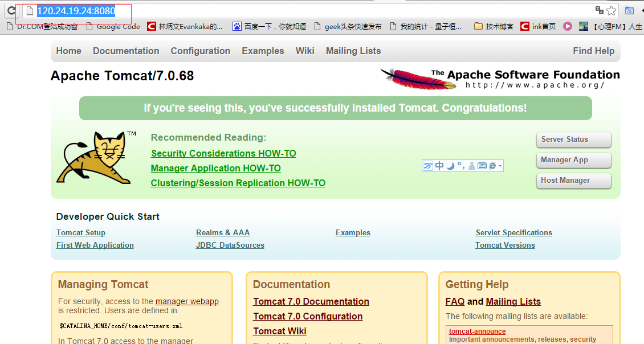644x344 pixels.
Task: Switch the IME 中 Chinese/English mode
Action: pos(439,166)
